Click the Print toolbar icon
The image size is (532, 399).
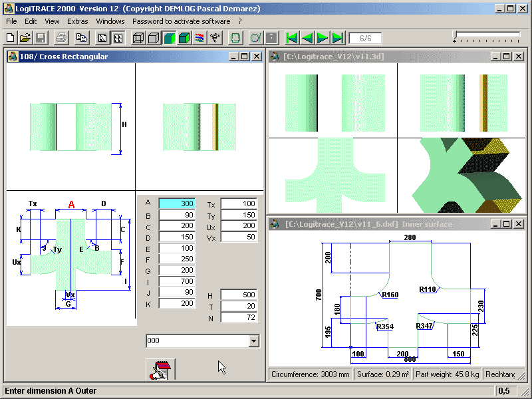pyautogui.click(x=61, y=38)
